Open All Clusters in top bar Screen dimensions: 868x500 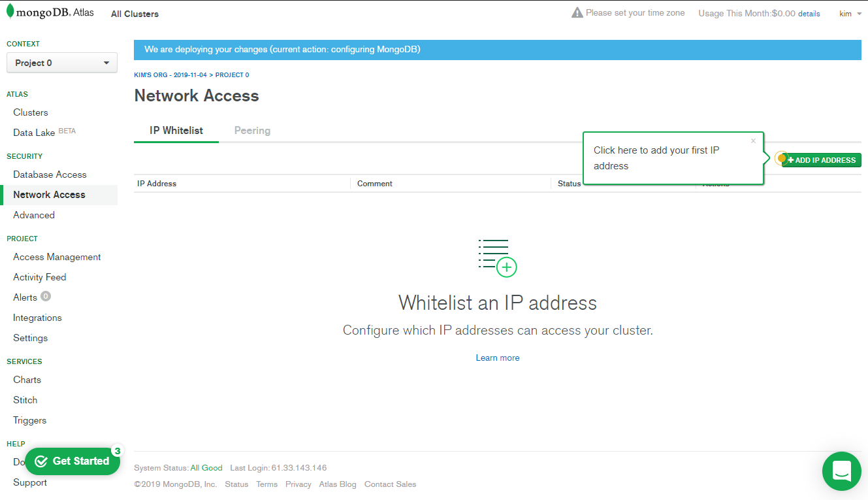[135, 14]
